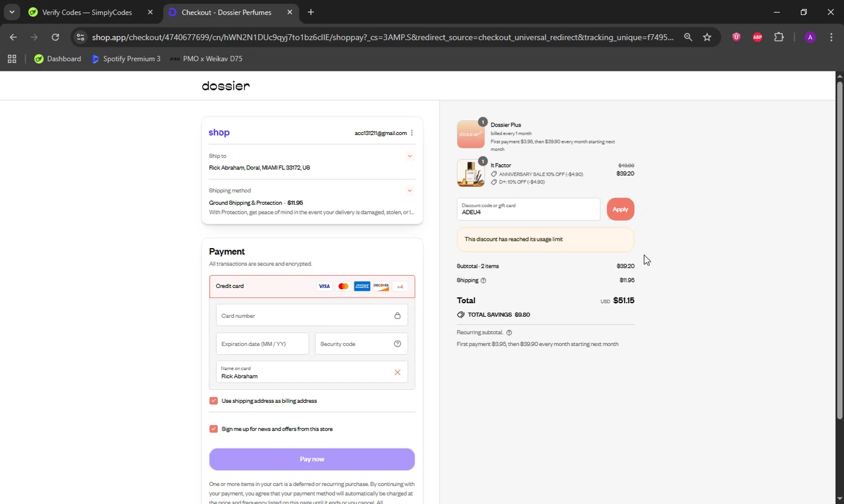Reload the checkout page
Viewport: 844px width, 504px height.
tap(55, 37)
